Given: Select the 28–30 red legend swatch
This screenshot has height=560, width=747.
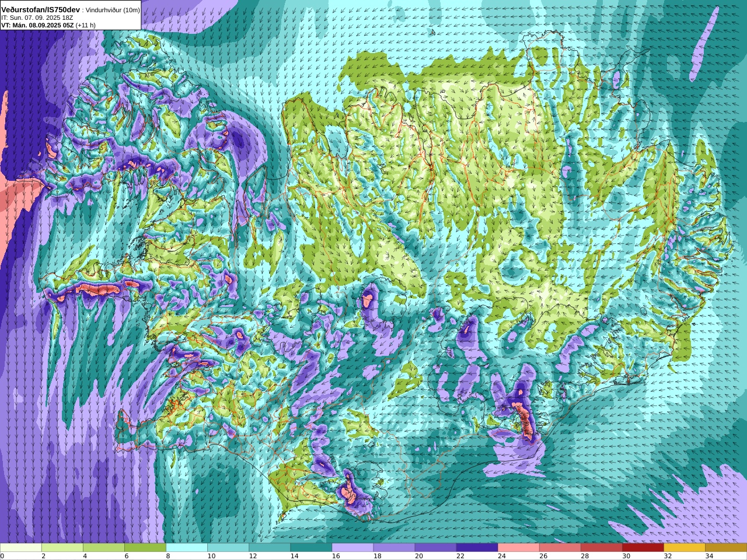Looking at the screenshot, I should [x=601, y=548].
